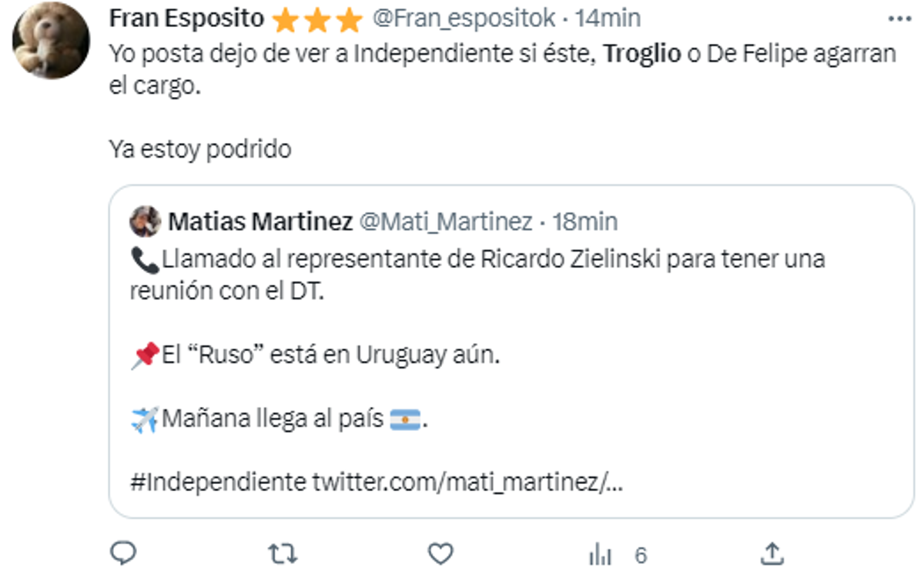Screen dimensions: 924x581
Task: Open the tweet via the 14min timestamp
Action: coord(608,18)
